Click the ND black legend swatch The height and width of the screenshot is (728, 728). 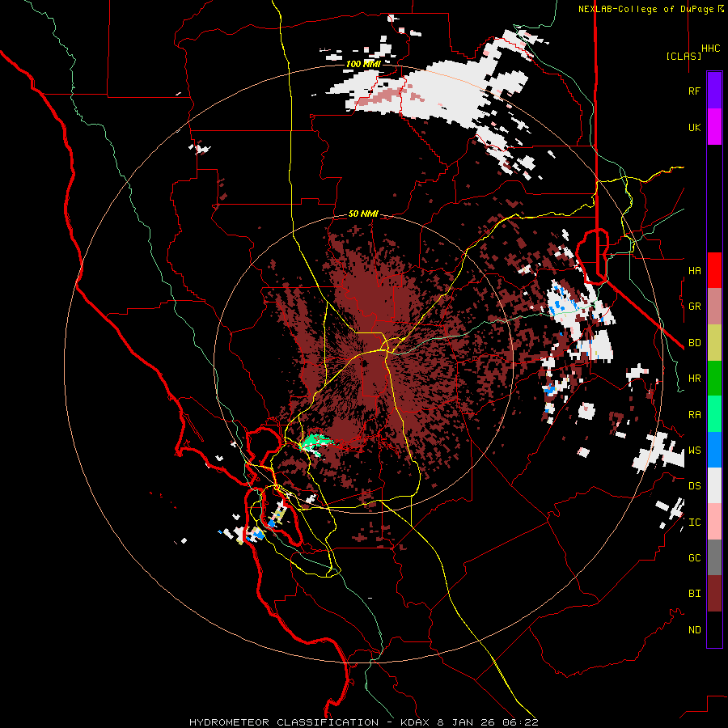coord(714,629)
